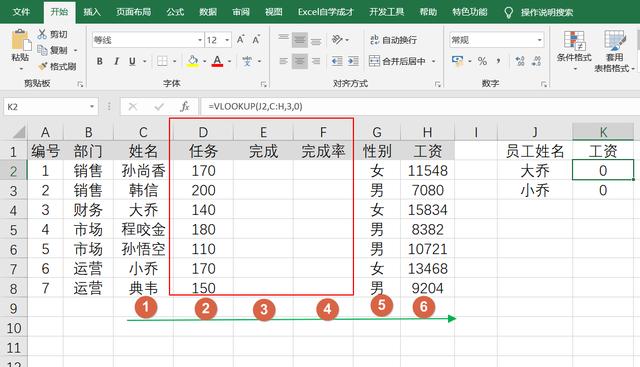Decrease font size with smaller A icon

coord(256,40)
